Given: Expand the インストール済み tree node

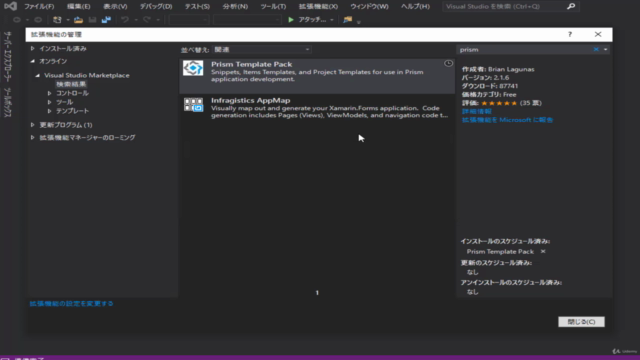Looking at the screenshot, I should point(33,49).
